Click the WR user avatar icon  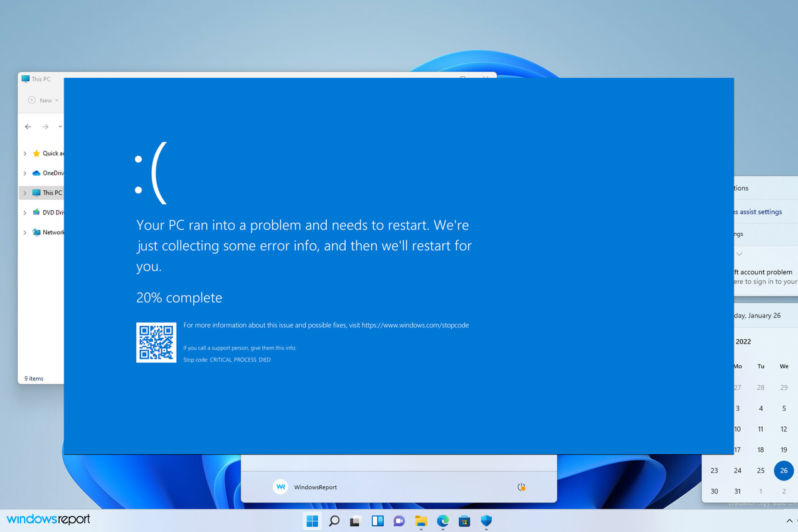click(x=281, y=487)
